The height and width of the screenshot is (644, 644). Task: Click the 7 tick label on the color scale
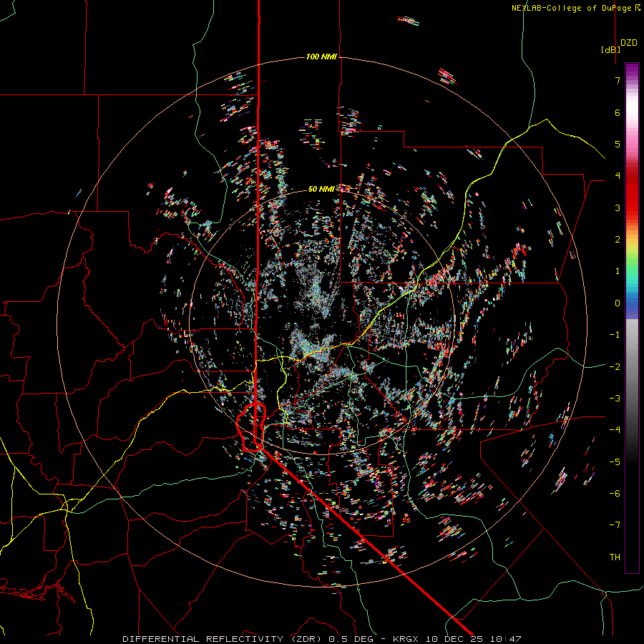coord(617,80)
